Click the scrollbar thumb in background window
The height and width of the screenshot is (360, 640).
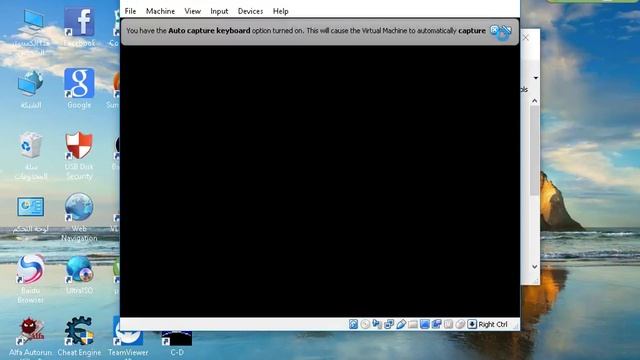pyautogui.click(x=535, y=150)
